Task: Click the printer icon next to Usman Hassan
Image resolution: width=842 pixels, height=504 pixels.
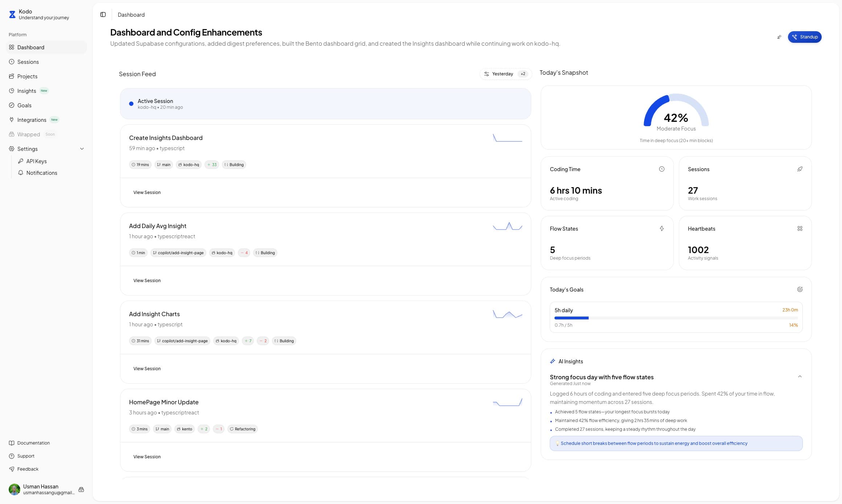Action: [x=81, y=489]
